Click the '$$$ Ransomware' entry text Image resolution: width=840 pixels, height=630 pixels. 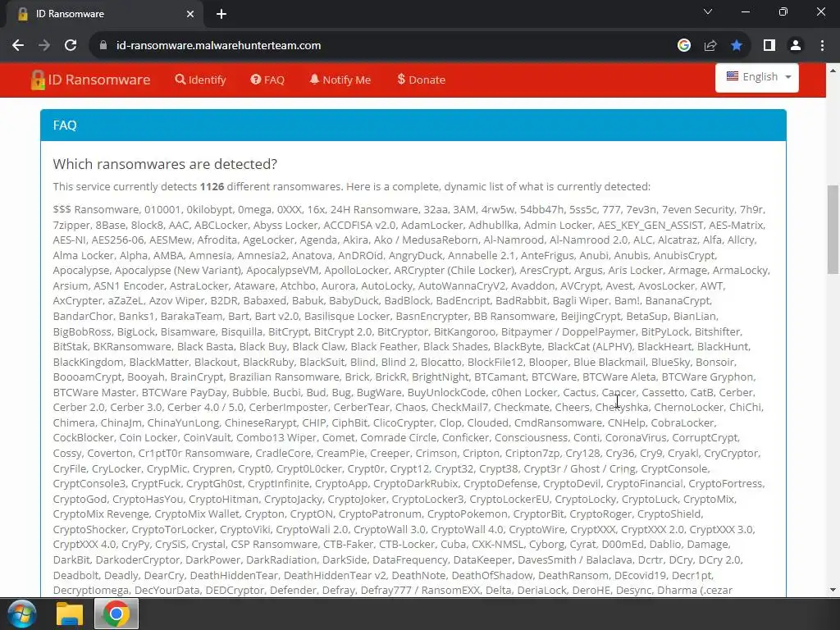[x=97, y=209]
